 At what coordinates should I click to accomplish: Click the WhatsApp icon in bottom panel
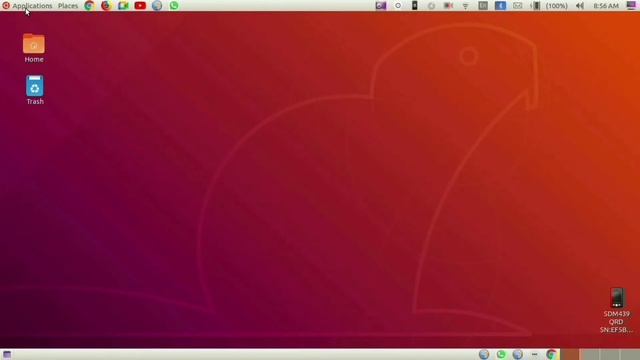[501, 354]
